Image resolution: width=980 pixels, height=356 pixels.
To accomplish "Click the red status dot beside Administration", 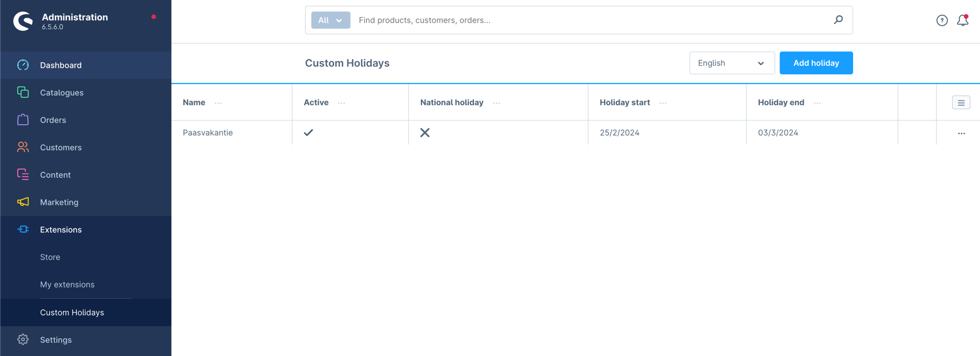I will pos(154,17).
